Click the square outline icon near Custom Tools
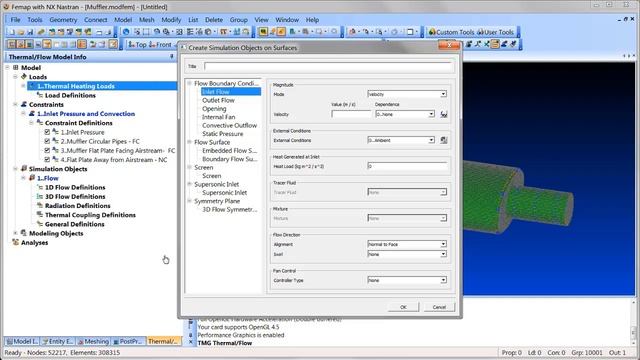The height and width of the screenshot is (360, 640). coord(411,32)
